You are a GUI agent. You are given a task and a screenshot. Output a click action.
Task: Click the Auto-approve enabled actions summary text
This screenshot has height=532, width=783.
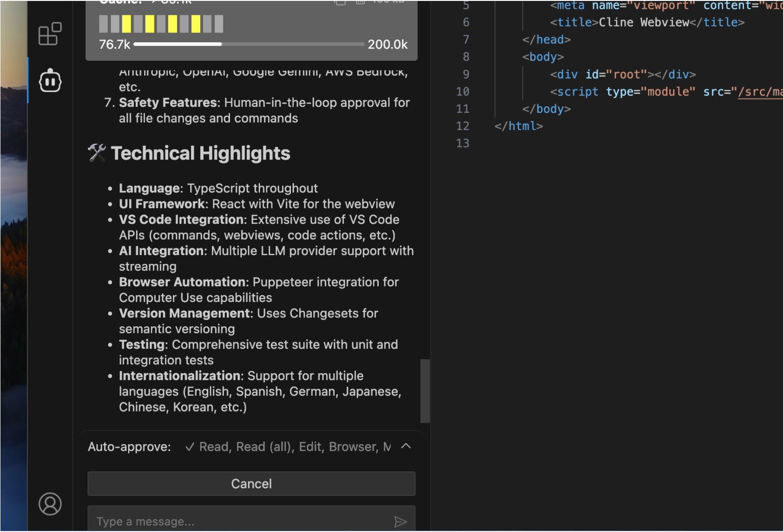(288, 447)
